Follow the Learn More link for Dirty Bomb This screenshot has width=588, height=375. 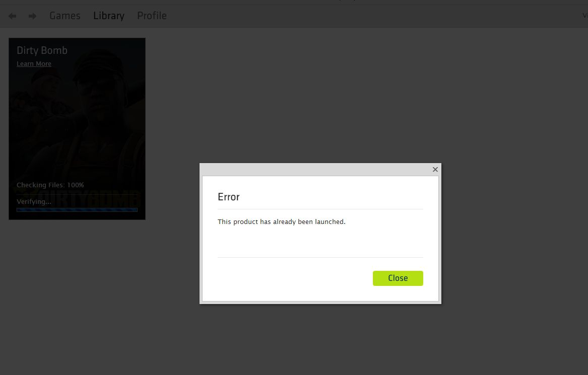tap(34, 64)
